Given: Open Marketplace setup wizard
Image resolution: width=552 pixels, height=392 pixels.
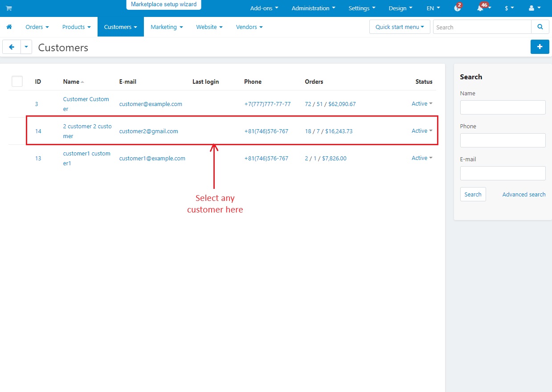Looking at the screenshot, I should click(x=164, y=4).
